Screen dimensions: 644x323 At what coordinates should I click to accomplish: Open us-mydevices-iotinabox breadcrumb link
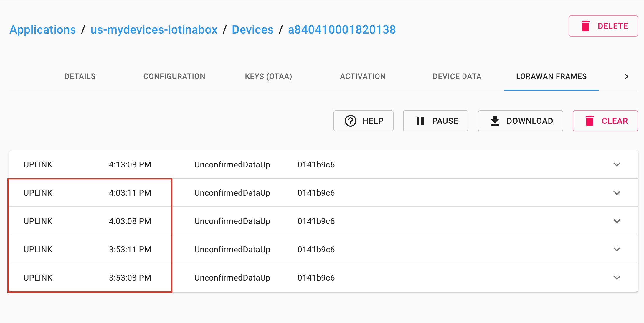154,30
